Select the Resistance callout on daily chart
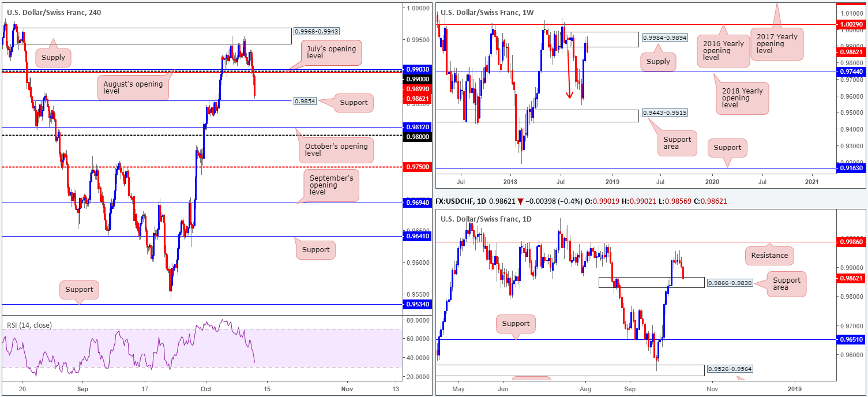The width and height of the screenshot is (868, 397). [769, 255]
